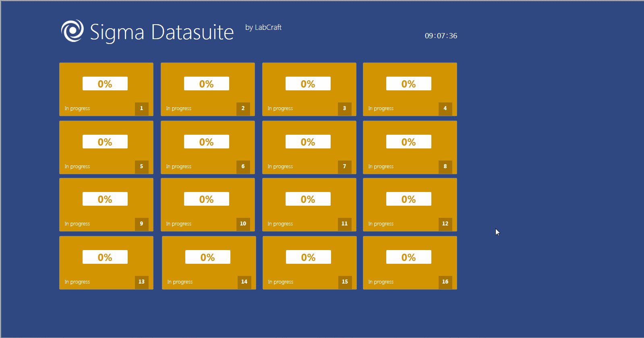
Task: Click the 0% progress box in tile 14
Action: tap(208, 257)
